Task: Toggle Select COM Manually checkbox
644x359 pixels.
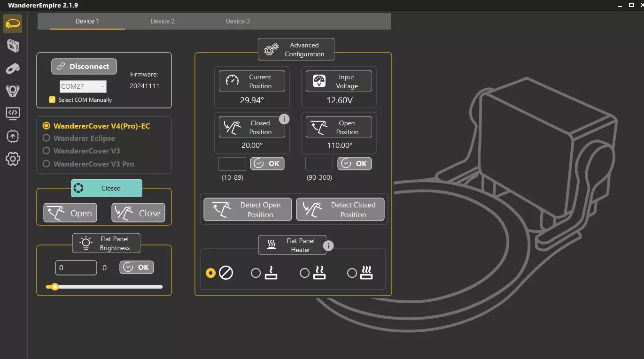Action: pyautogui.click(x=52, y=99)
